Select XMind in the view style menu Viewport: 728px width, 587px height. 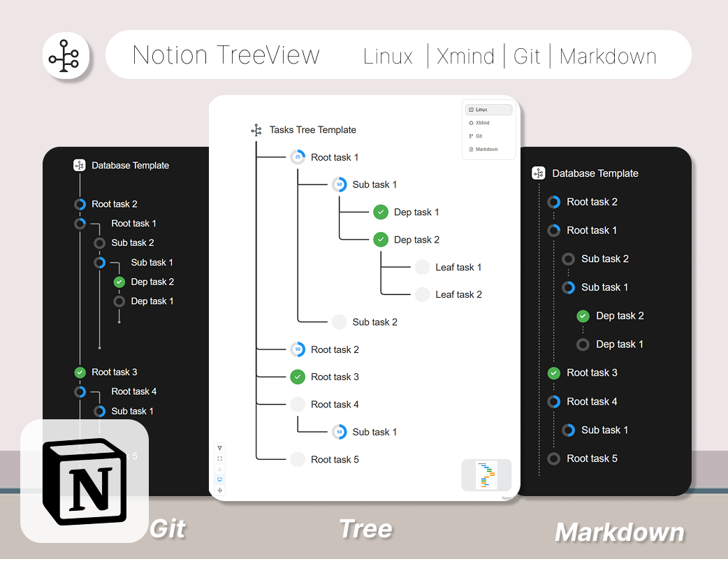[x=488, y=122]
